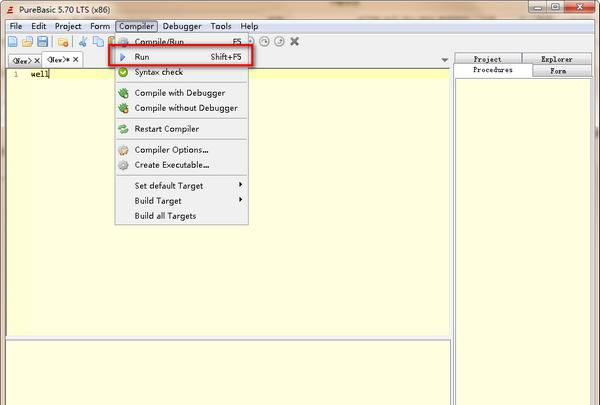The width and height of the screenshot is (600, 405).
Task: Open the Debugger menu
Action: click(182, 26)
